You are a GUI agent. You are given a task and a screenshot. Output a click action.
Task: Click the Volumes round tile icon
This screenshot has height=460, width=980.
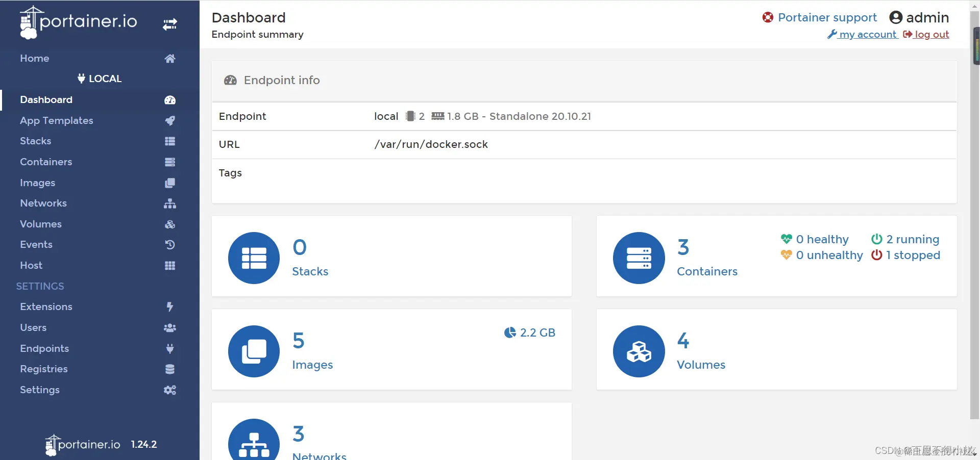(639, 351)
